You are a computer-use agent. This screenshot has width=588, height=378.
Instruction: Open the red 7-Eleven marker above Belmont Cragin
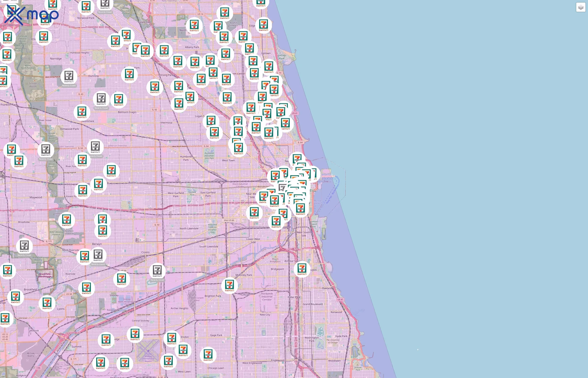point(119,100)
